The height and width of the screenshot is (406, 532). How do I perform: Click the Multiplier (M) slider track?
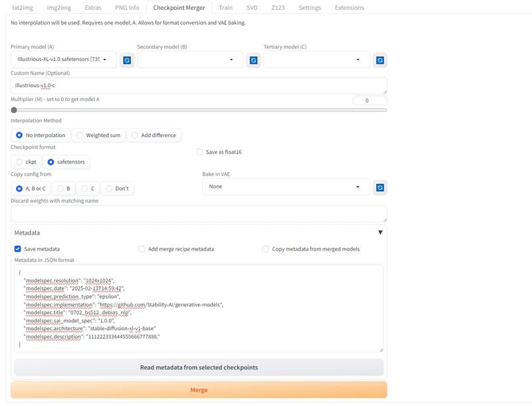point(199,110)
